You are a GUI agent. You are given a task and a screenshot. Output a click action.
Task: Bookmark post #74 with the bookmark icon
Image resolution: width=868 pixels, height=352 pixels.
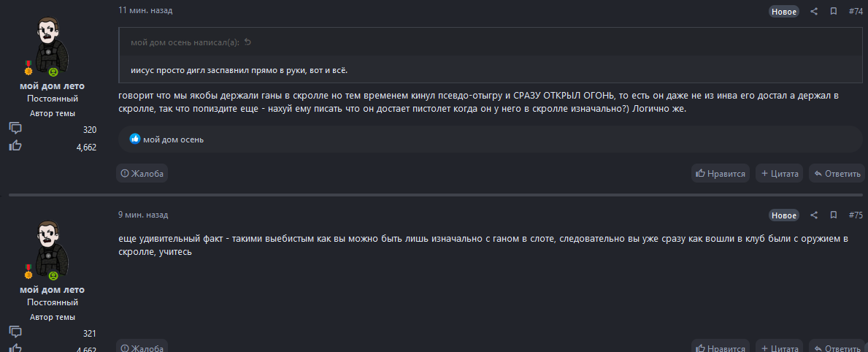click(834, 12)
